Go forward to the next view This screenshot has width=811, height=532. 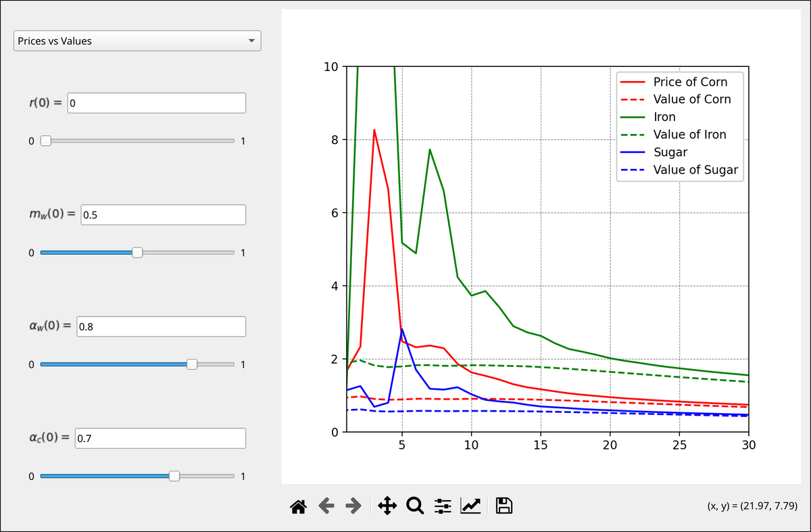[x=354, y=505]
